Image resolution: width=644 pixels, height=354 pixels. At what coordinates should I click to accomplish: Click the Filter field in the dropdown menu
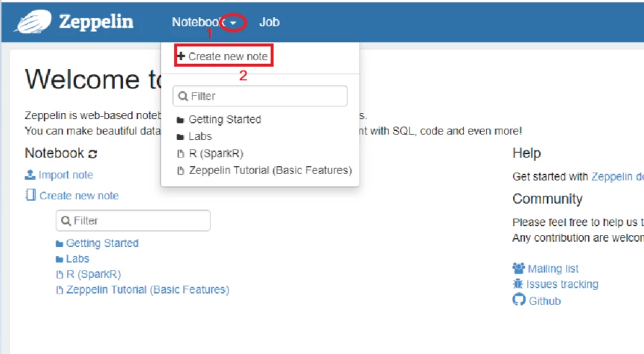(x=260, y=96)
